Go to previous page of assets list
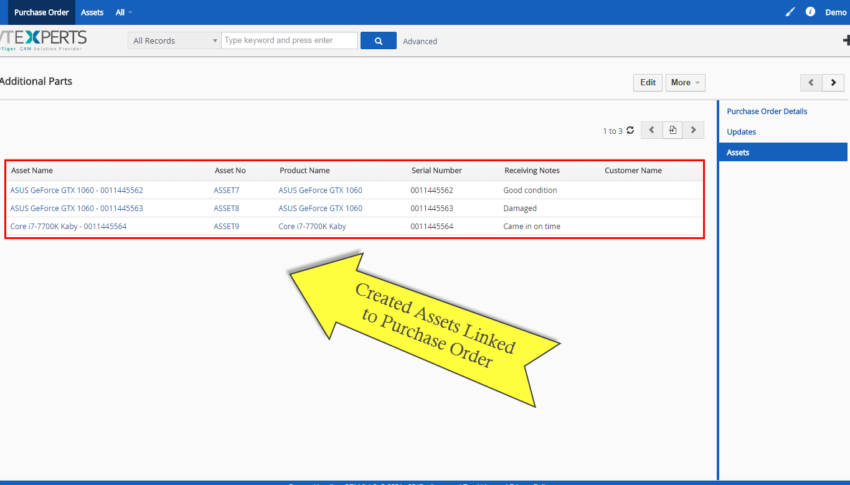This screenshot has width=850, height=485. [652, 130]
